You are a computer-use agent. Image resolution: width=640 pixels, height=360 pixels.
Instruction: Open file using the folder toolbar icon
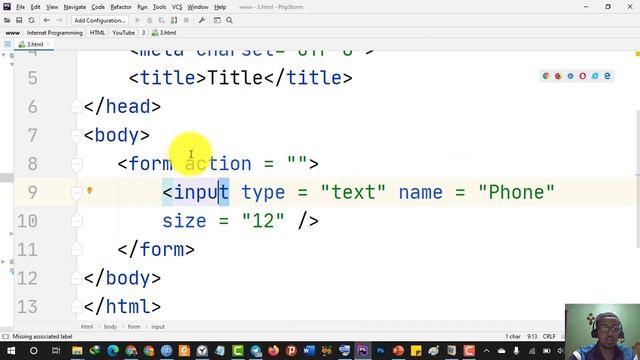(x=7, y=20)
